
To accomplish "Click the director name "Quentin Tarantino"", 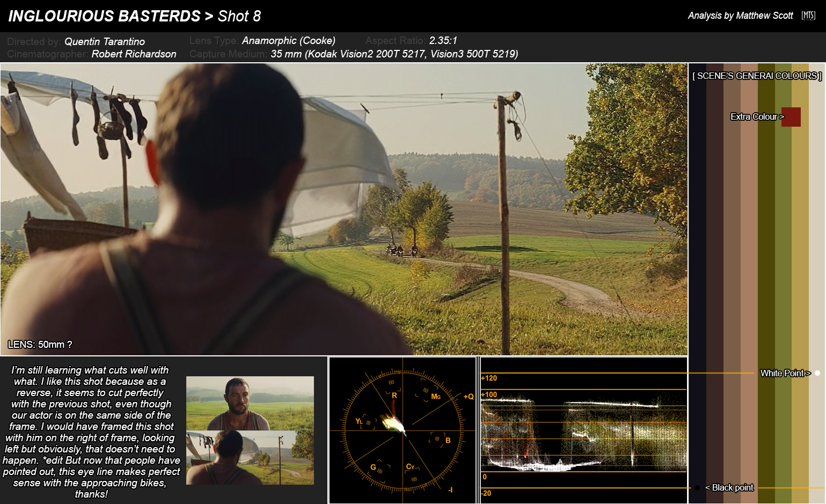I will pos(105,41).
